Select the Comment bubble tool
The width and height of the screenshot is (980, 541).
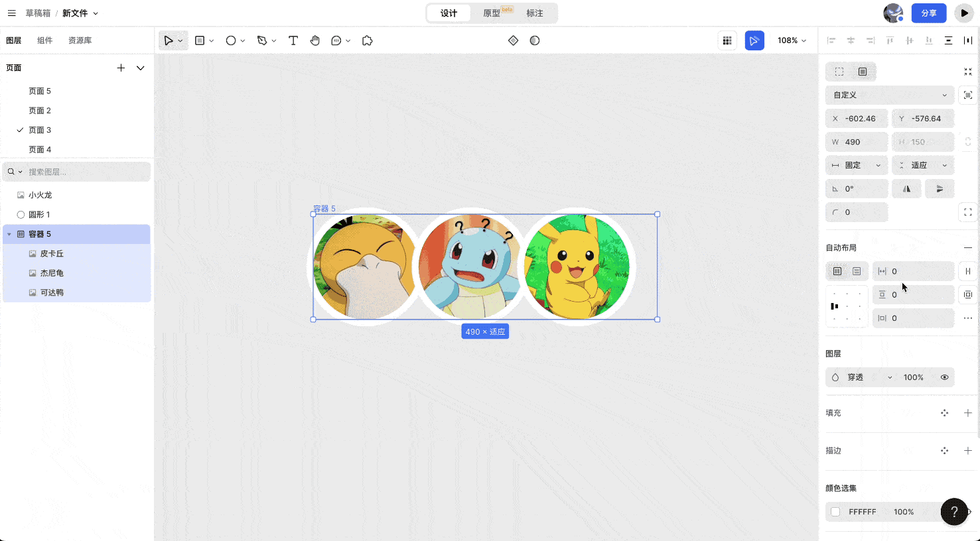[x=336, y=40]
